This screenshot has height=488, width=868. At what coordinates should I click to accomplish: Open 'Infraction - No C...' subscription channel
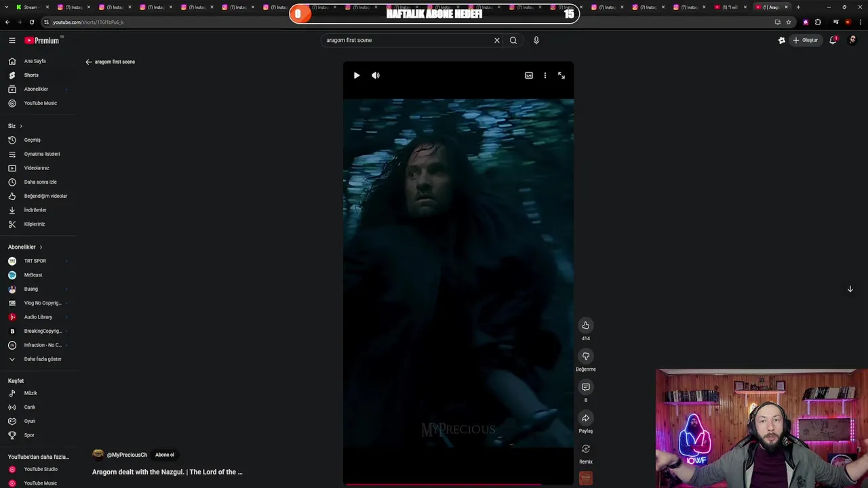coord(37,345)
